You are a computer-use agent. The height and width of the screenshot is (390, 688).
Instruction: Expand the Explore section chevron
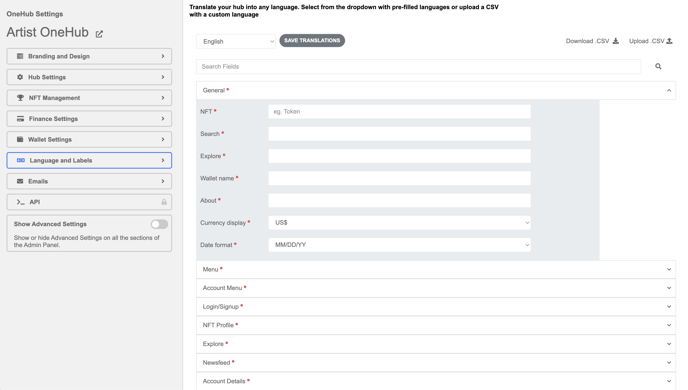pyautogui.click(x=669, y=344)
